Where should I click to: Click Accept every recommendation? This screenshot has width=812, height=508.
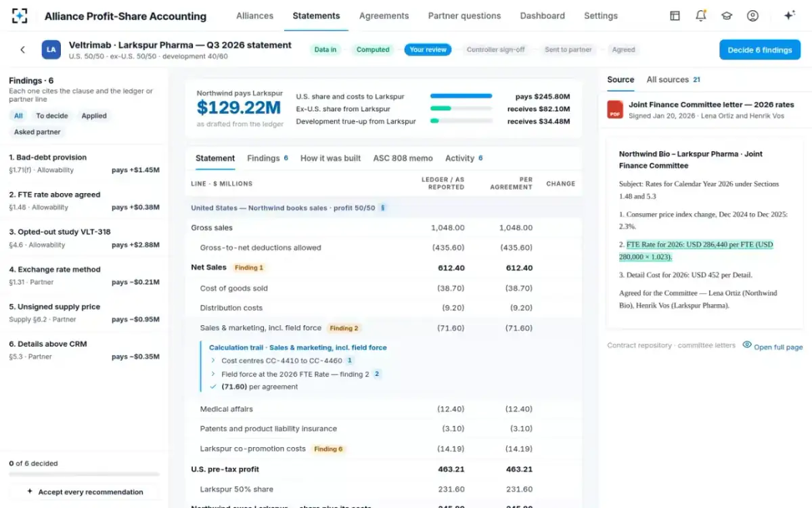pos(85,492)
